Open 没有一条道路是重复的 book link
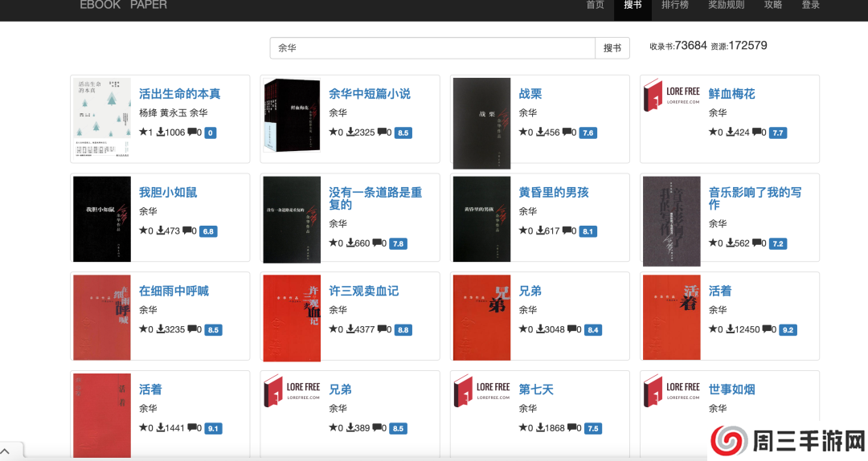The image size is (868, 461). [x=375, y=198]
